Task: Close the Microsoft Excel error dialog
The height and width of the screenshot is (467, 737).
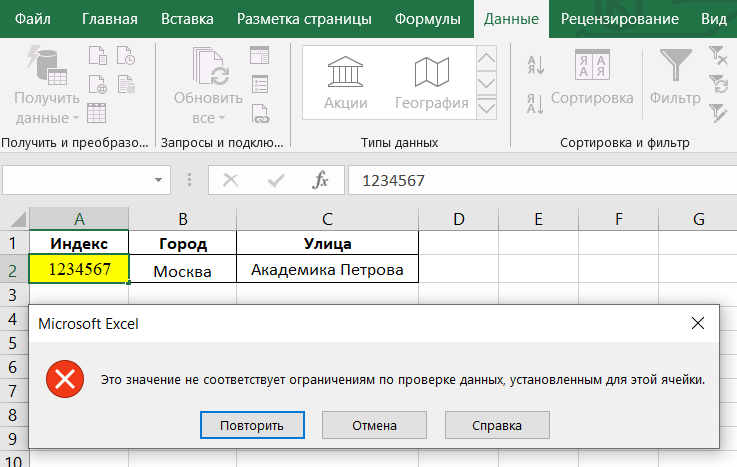Action: pos(698,323)
